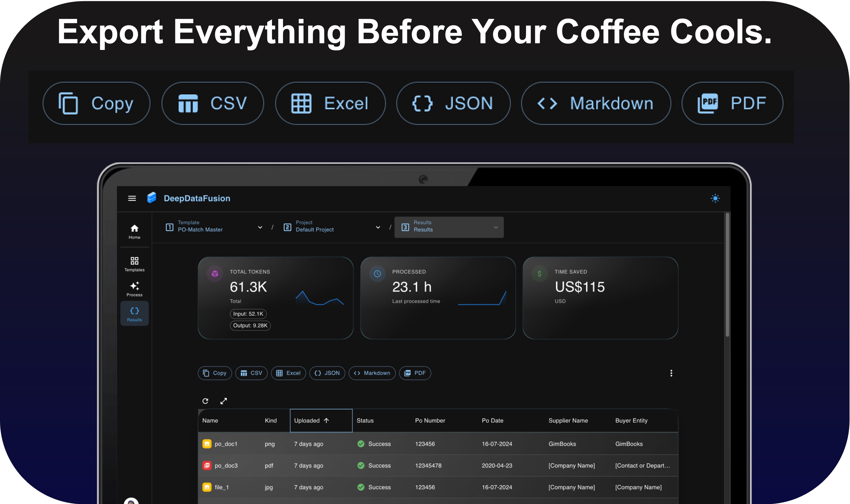Open the Process sidebar item
The width and height of the screenshot is (850, 504).
click(x=134, y=289)
